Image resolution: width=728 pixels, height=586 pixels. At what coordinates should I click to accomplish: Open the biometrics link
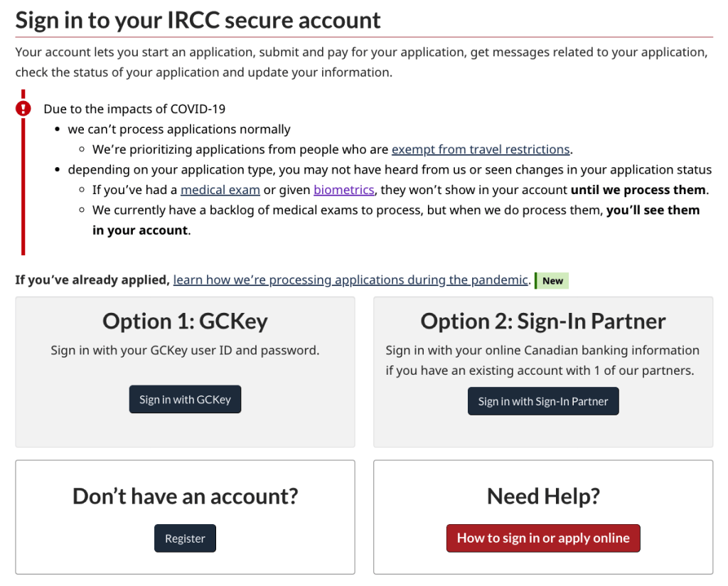pos(344,190)
